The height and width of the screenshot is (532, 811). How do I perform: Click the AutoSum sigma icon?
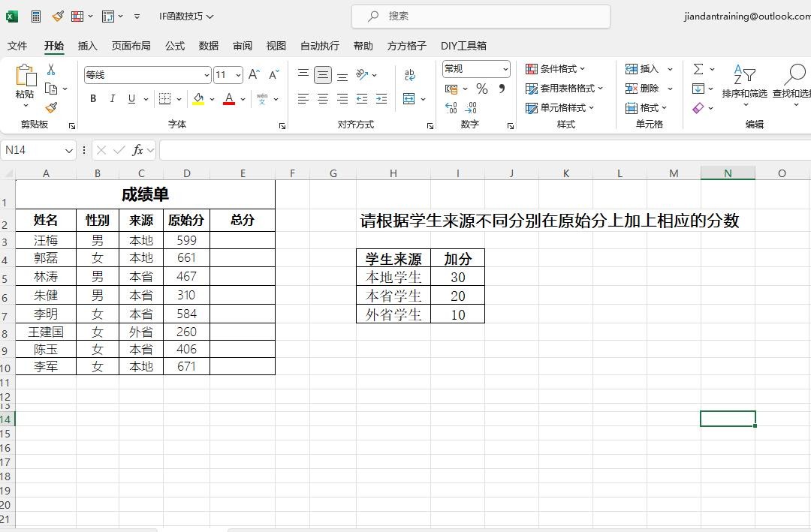(x=698, y=69)
